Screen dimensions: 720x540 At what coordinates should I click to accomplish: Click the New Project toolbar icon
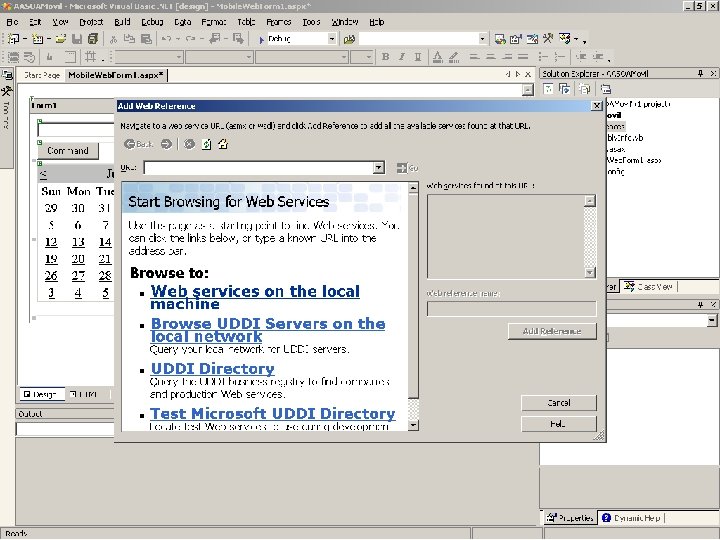pos(13,39)
